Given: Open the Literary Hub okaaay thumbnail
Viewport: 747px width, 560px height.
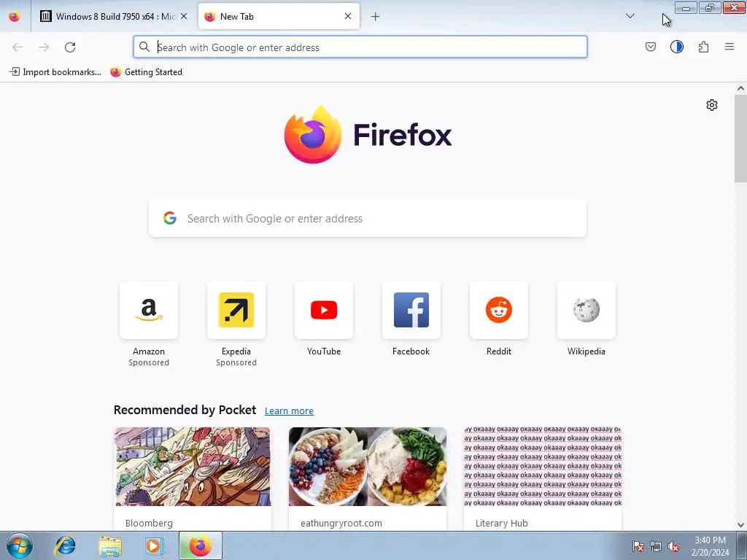Looking at the screenshot, I should (543, 467).
